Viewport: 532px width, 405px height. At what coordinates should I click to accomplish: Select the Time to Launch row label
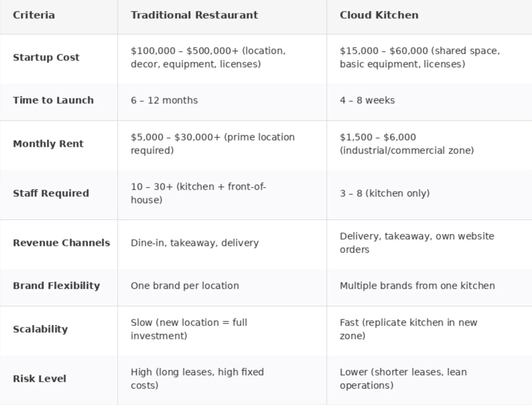point(53,100)
